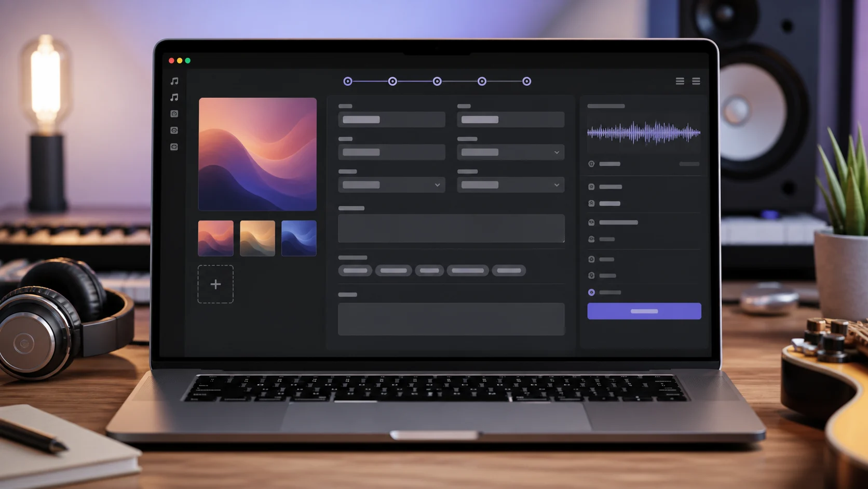Open the topmost music note sidebar icon
This screenshot has height=489, width=868.
tap(174, 81)
